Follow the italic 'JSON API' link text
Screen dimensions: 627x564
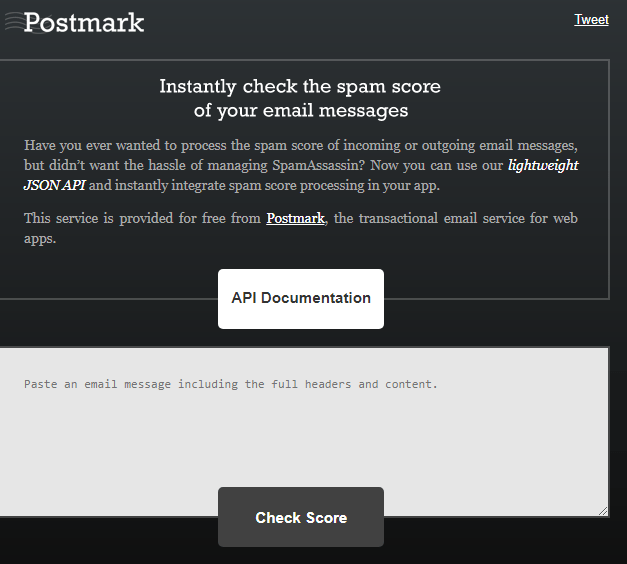[54, 185]
